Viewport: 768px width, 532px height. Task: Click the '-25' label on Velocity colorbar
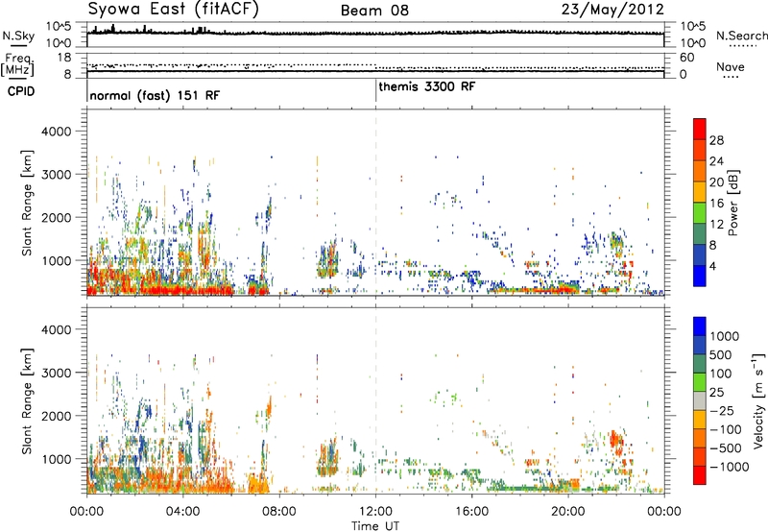[720, 410]
